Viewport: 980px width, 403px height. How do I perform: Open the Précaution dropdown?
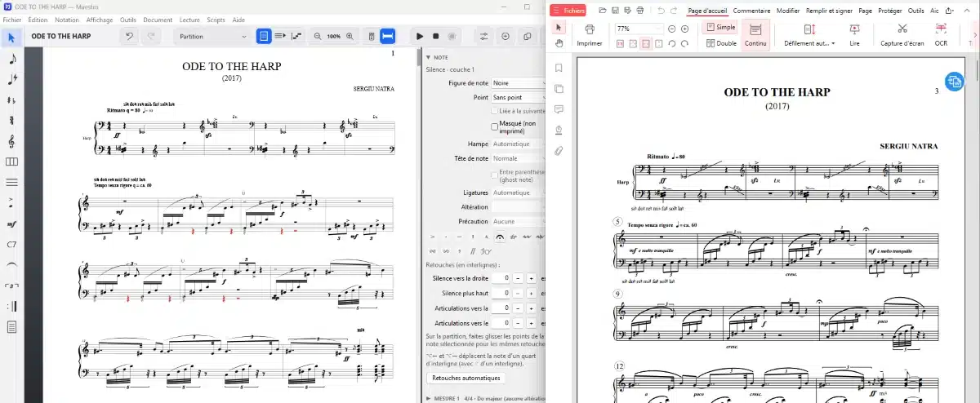click(x=518, y=221)
